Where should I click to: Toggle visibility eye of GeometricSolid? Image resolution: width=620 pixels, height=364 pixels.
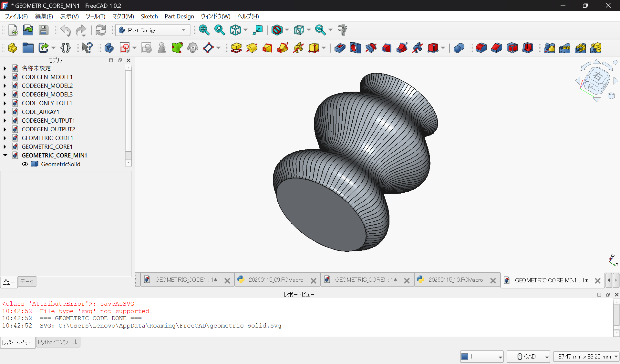coord(25,164)
